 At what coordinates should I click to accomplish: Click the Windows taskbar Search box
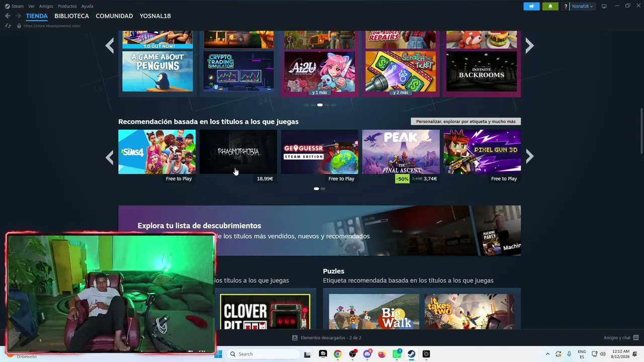point(262,354)
